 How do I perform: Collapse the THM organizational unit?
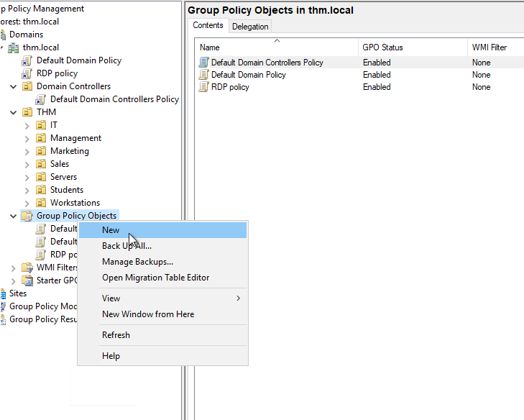[x=14, y=112]
